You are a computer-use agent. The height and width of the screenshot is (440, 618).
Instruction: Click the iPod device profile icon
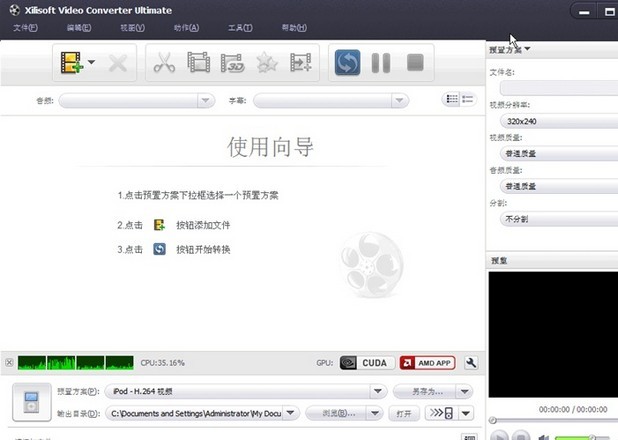(x=32, y=402)
